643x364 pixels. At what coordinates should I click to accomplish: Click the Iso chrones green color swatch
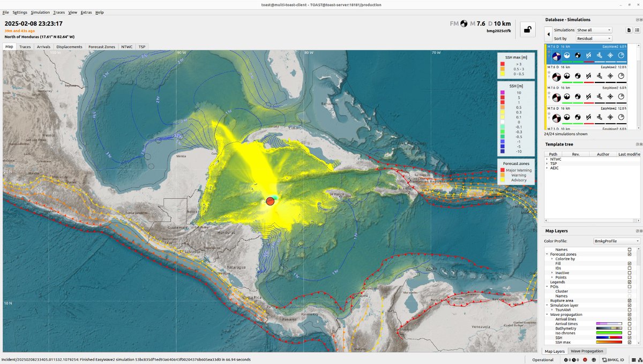pos(609,333)
